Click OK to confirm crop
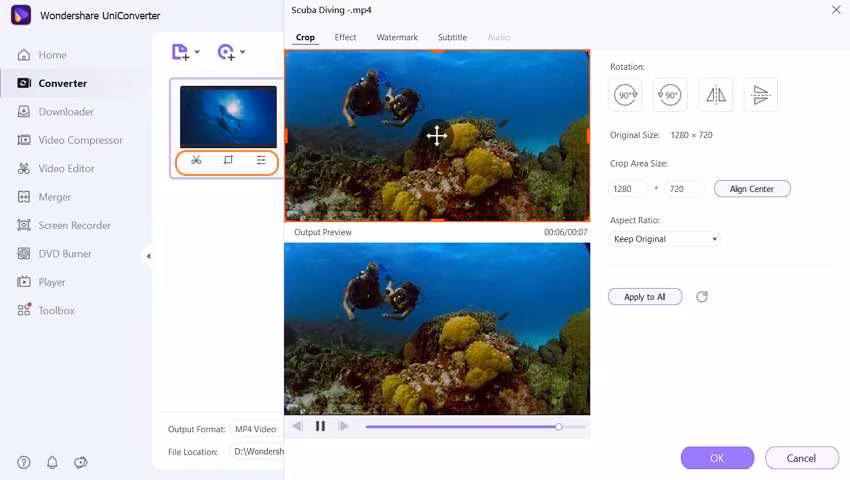 (x=717, y=458)
